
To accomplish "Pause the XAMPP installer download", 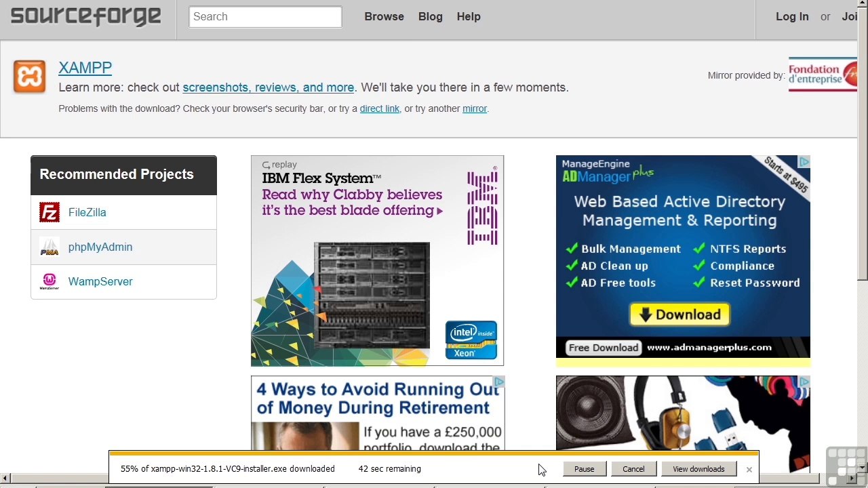I will pyautogui.click(x=584, y=469).
